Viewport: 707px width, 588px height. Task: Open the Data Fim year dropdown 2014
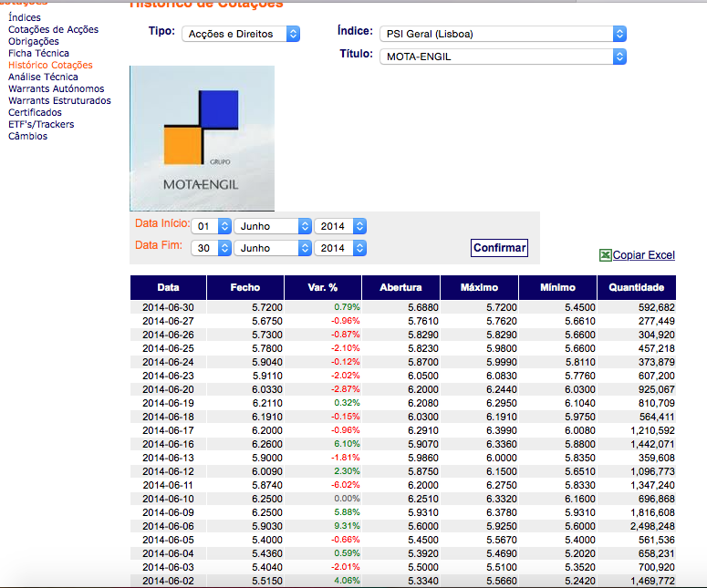point(340,248)
